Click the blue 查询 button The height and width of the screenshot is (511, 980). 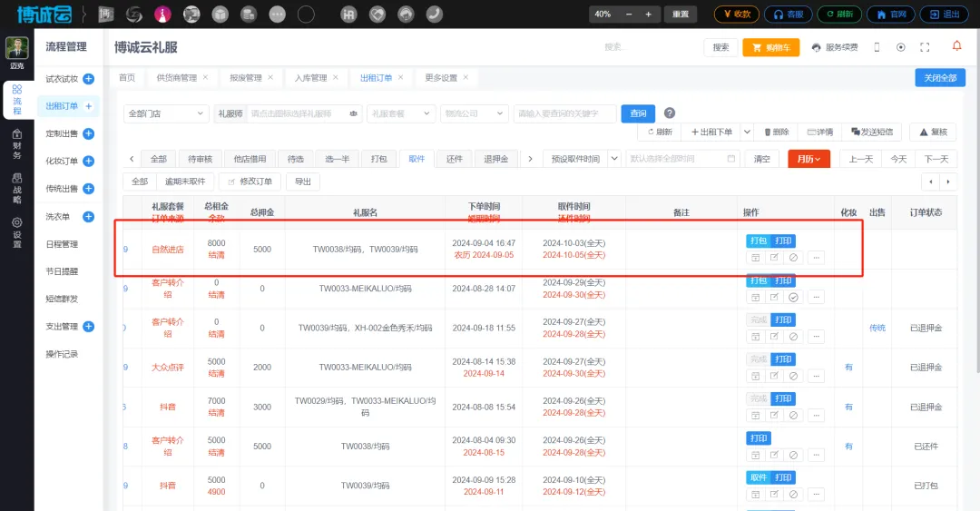[x=638, y=113]
